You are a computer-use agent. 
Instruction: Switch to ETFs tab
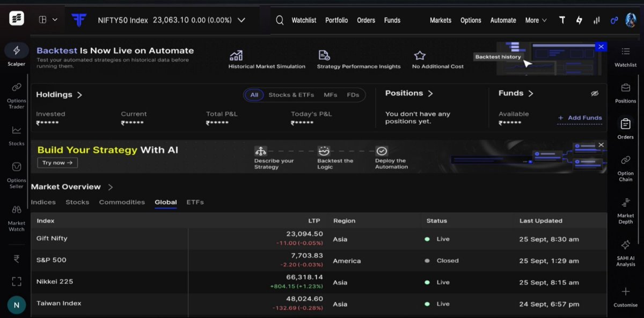point(195,202)
